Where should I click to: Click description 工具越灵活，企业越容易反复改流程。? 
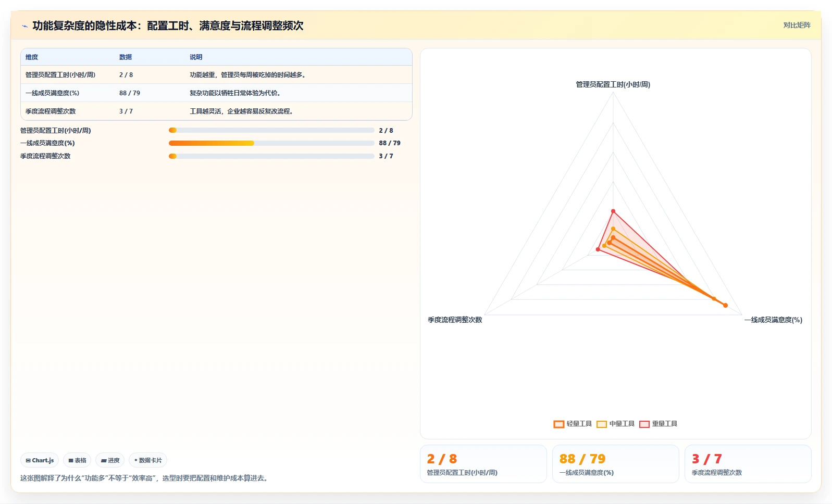243,111
